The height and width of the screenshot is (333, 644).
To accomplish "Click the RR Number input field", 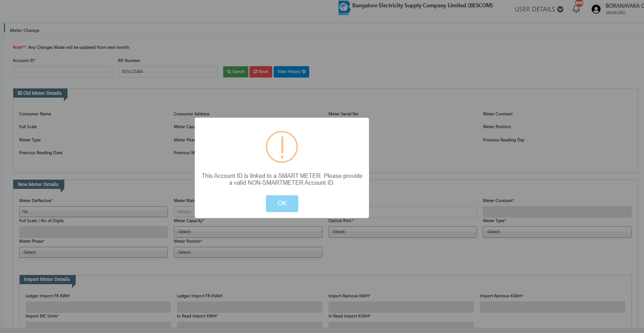I will pos(167,72).
